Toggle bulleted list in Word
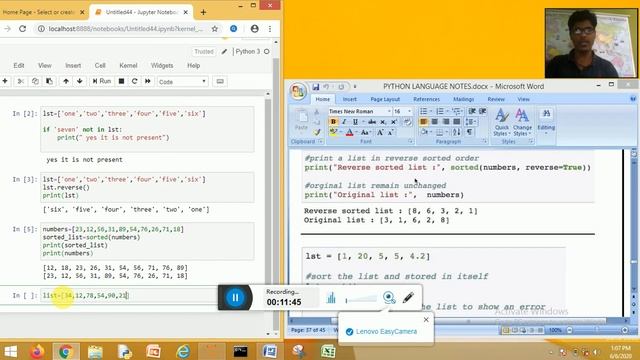This screenshot has width=640, height=360. coord(424,111)
